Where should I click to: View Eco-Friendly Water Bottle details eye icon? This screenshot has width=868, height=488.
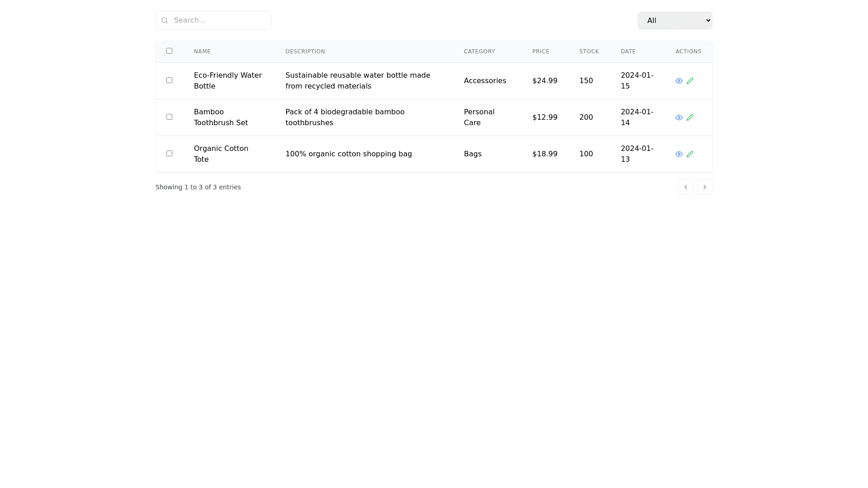coord(679,81)
